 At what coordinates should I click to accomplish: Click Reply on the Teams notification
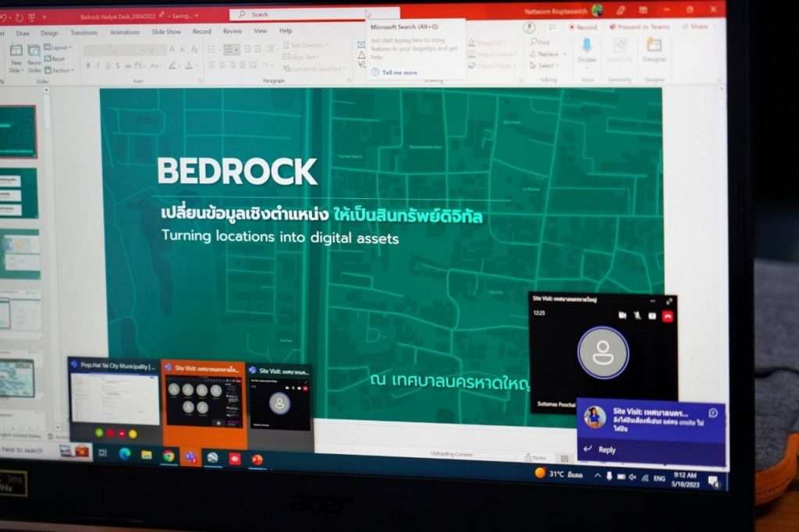click(607, 449)
